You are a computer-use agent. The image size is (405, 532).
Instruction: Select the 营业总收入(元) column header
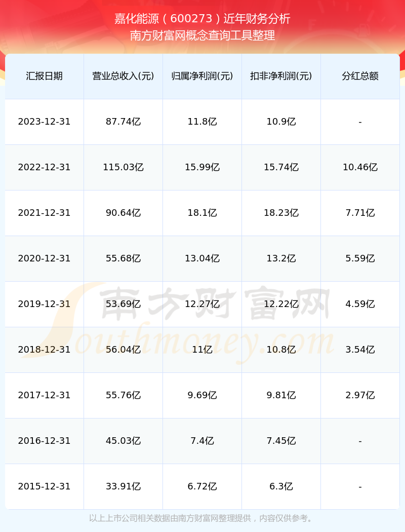(124, 76)
